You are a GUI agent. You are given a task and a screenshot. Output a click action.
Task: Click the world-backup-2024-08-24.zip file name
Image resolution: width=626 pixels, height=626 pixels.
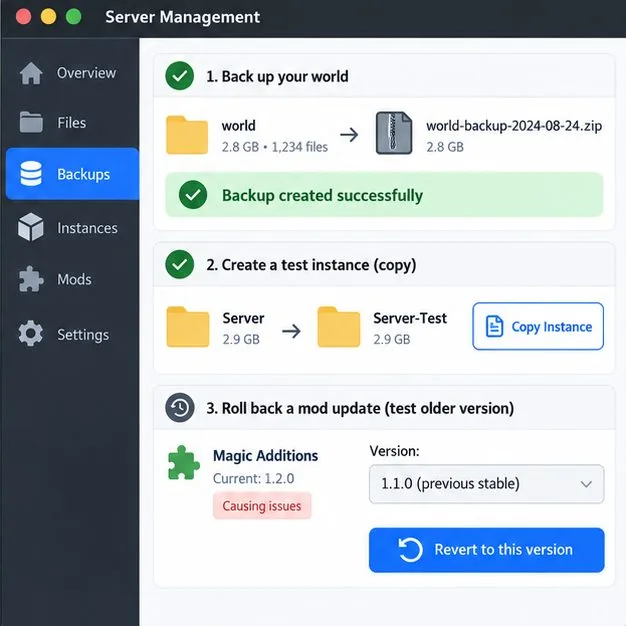click(514, 126)
